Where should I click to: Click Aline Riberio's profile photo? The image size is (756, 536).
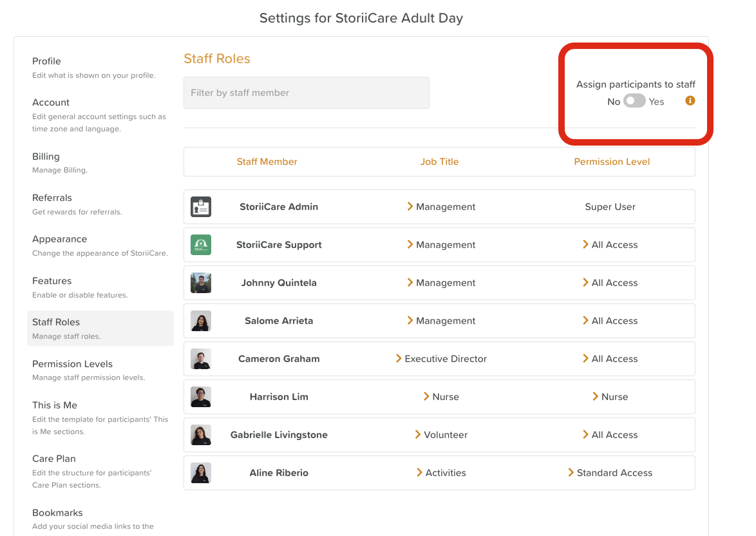pos(201,473)
